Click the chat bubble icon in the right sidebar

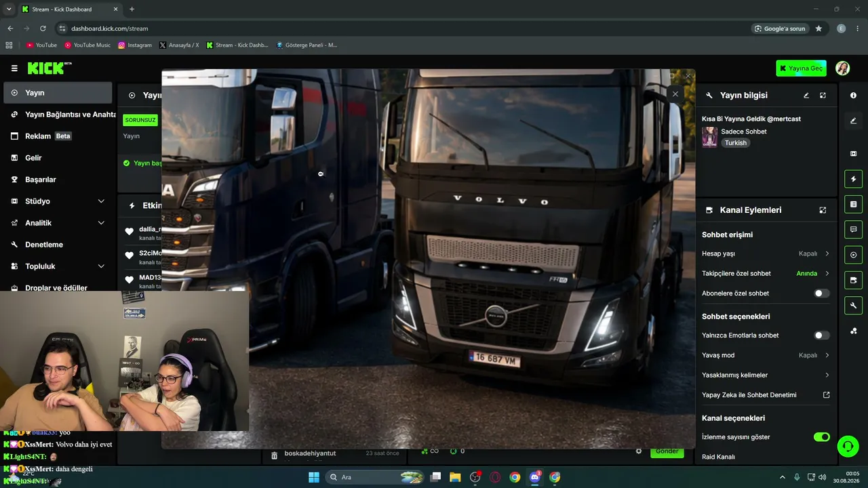click(x=853, y=229)
